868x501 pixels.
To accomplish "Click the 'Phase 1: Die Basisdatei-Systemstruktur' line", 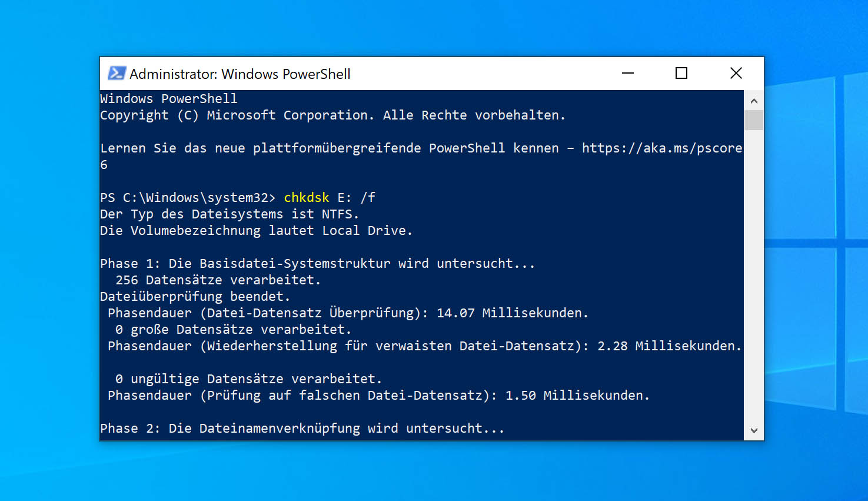I will [318, 264].
